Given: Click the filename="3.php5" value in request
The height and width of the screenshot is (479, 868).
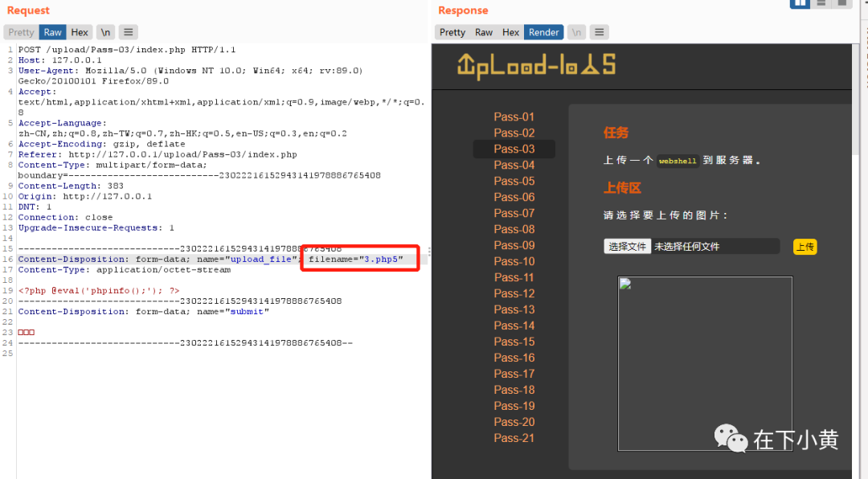Looking at the screenshot, I should 356,259.
